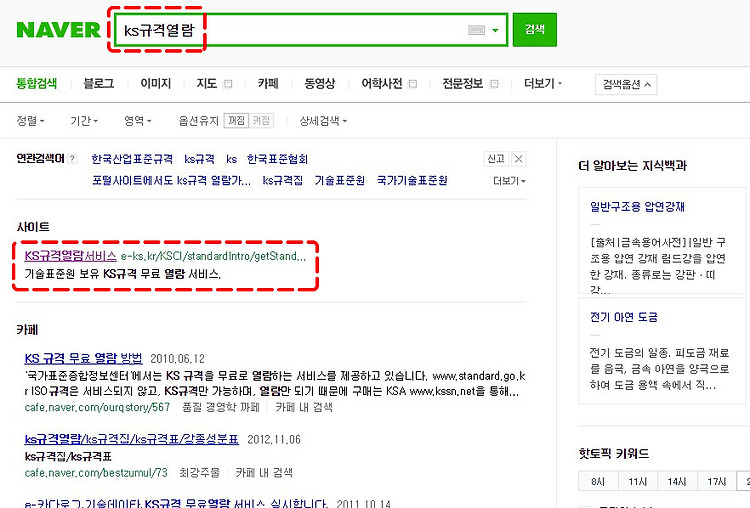This screenshot has width=750, height=508.
Task: Open the 품질 경영학 까페 link
Action: (x=221, y=408)
